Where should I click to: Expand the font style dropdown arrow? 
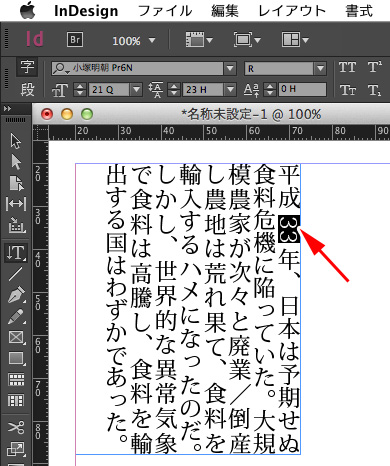(320, 69)
